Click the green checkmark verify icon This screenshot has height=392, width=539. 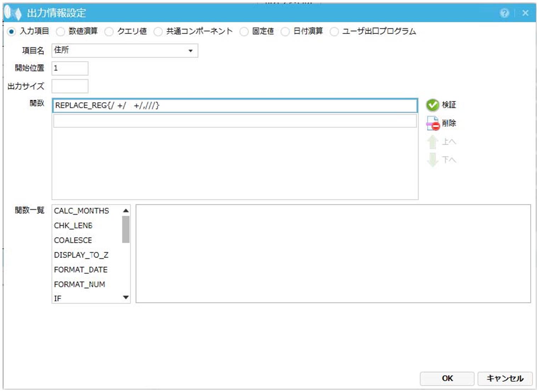[x=432, y=105]
